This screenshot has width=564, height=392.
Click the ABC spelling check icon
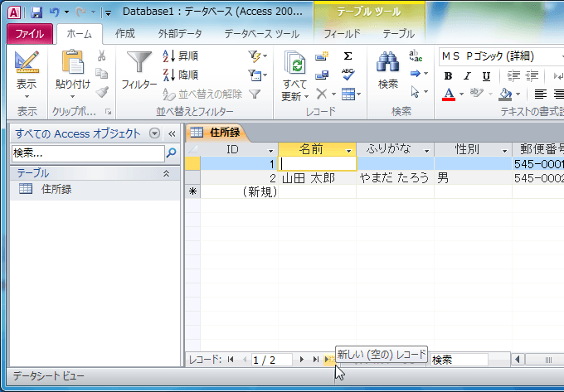point(348,75)
